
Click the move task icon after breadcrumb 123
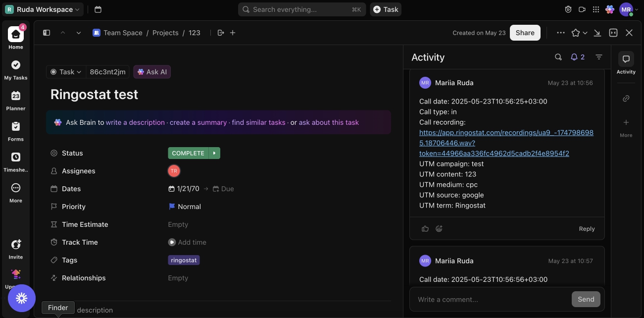coord(221,33)
